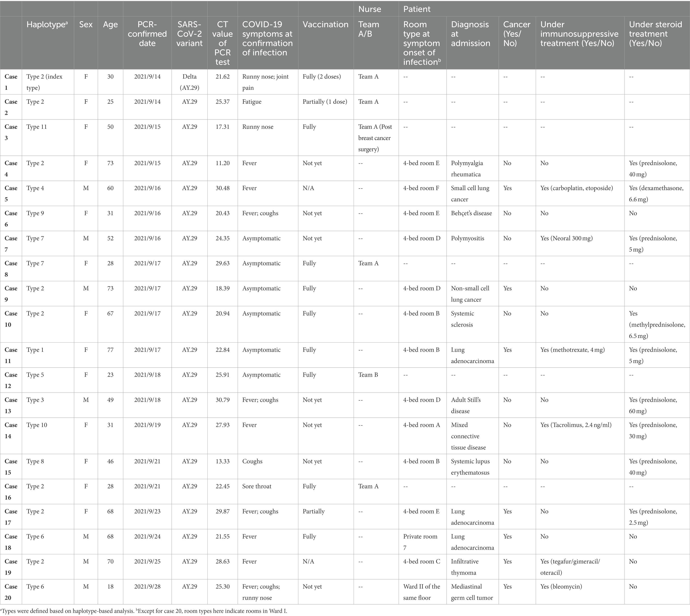Select the Case 18 row label

[x=11, y=542]
